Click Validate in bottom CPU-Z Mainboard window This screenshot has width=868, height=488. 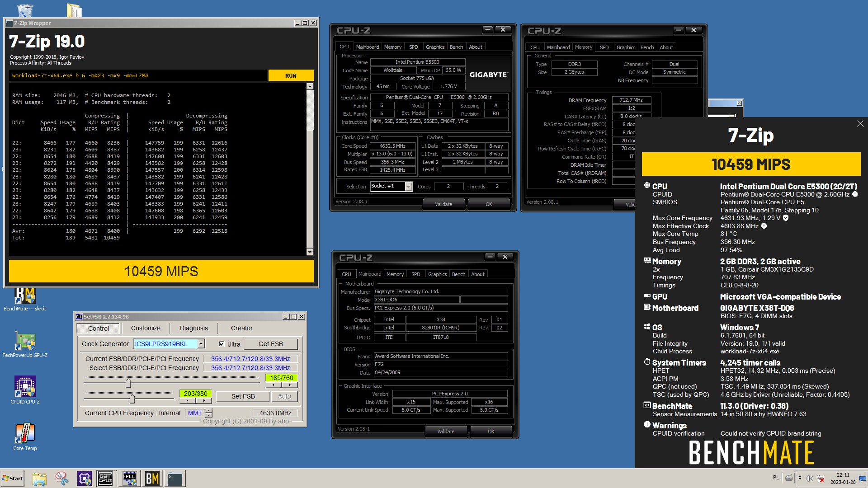pos(446,432)
